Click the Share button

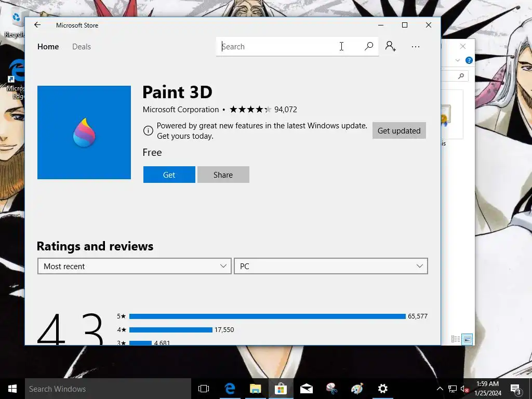tap(223, 175)
